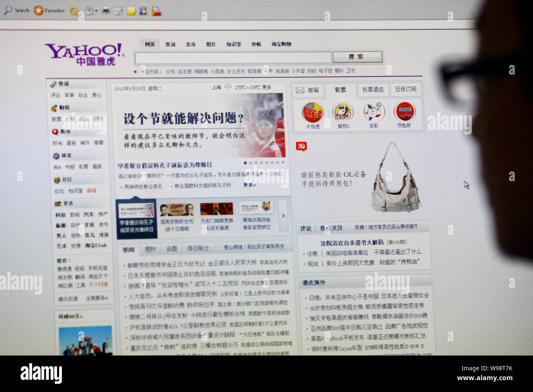Click the 更多 sidebar section icon
The width and height of the screenshot is (533, 392).
tap(58, 204)
